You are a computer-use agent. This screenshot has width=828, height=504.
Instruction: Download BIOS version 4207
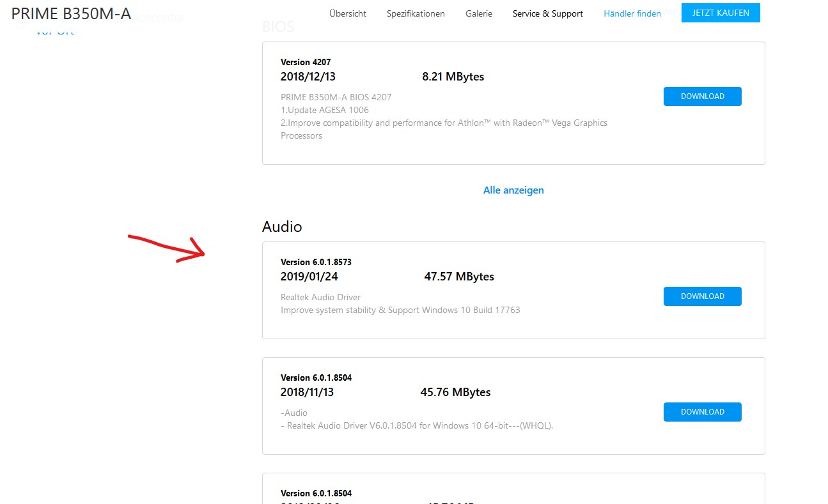[x=702, y=96]
